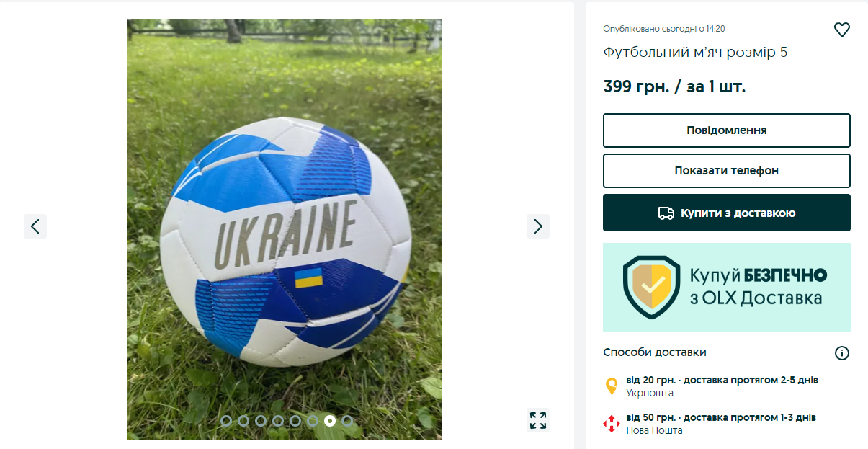Viewport: 868px width, 449px height.
Task: Jump to the fourth carousel dot
Action: point(278,421)
